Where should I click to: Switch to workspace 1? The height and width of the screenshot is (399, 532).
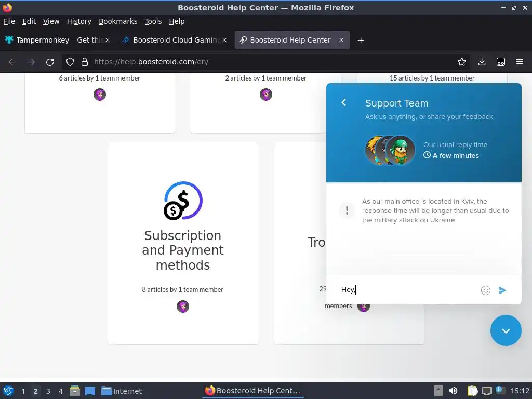(23, 391)
